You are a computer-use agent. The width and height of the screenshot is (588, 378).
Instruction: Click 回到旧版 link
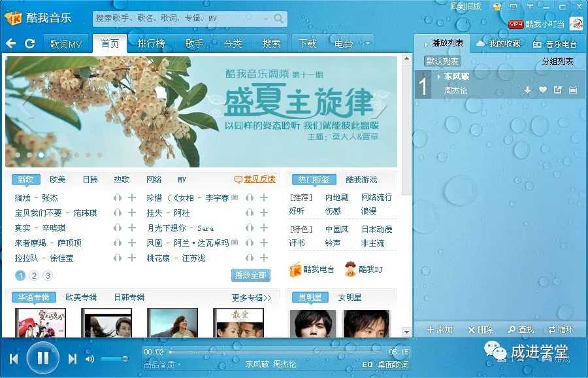tap(465, 7)
